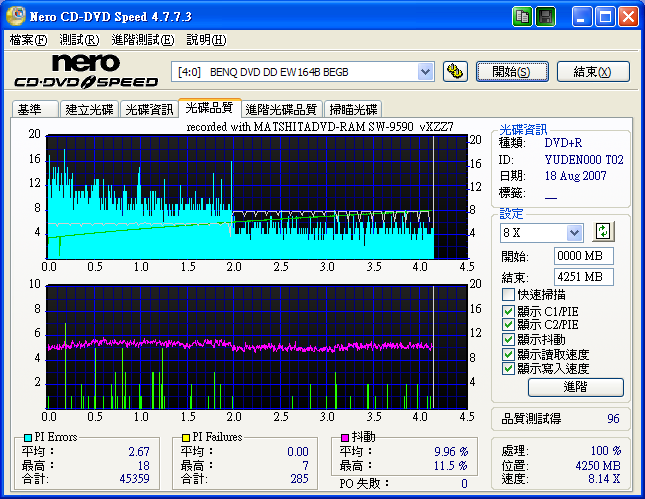Click the Nero CD-DVD Speed logo

pyautogui.click(x=84, y=71)
